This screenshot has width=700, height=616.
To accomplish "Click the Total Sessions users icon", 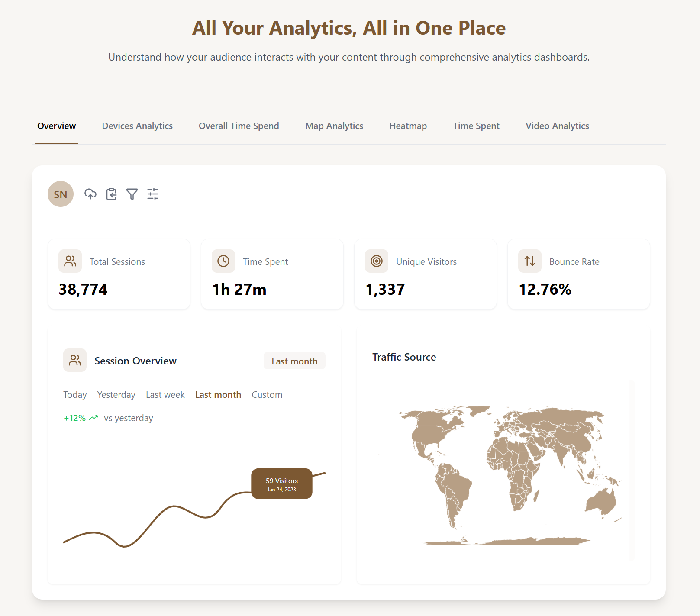I will tap(70, 261).
